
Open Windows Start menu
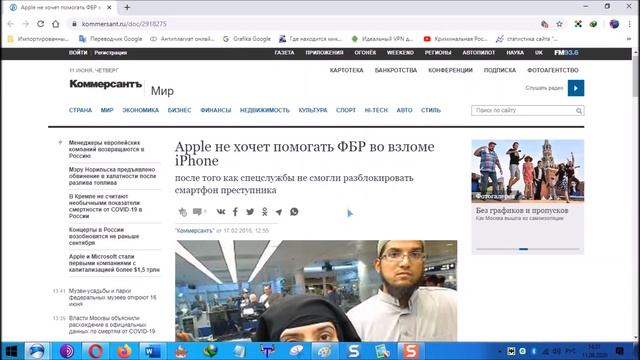(x=11, y=351)
